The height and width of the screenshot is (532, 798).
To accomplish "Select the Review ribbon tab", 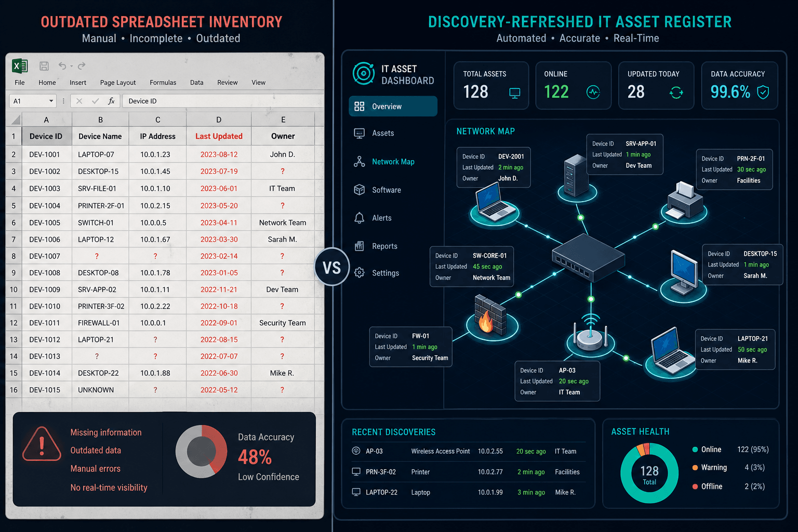I will 228,83.
